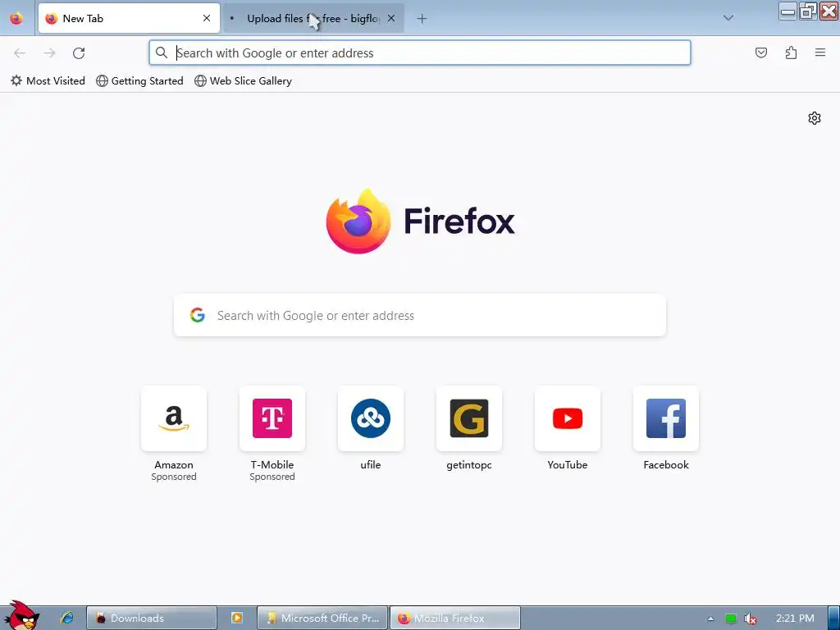
Task: Open the Getting Started bookmark
Action: click(139, 81)
